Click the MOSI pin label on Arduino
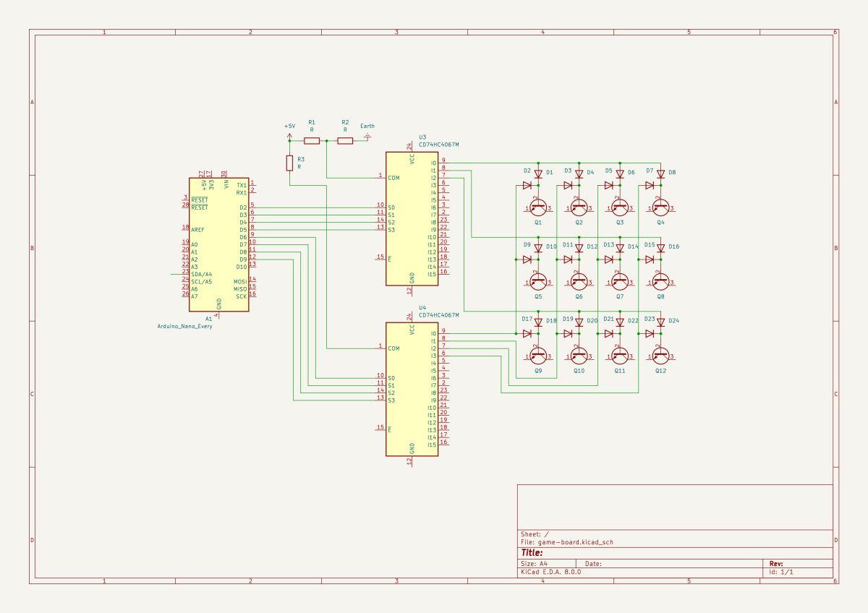The width and height of the screenshot is (868, 613). pos(240,281)
